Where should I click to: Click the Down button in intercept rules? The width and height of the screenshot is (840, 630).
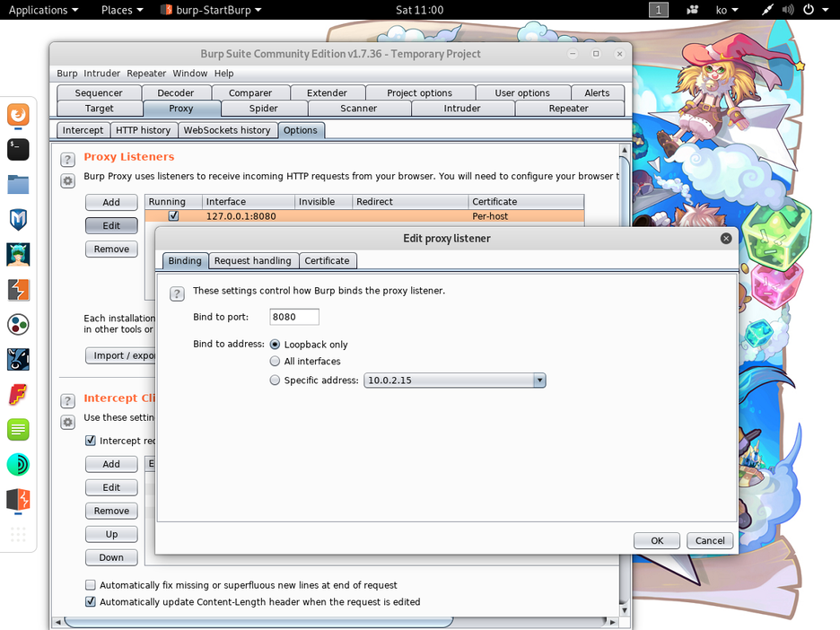click(111, 557)
